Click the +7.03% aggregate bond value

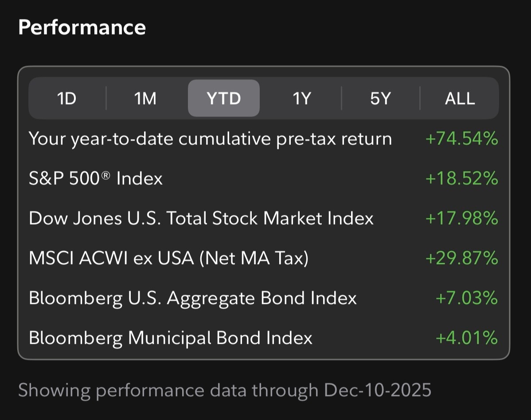coord(467,298)
